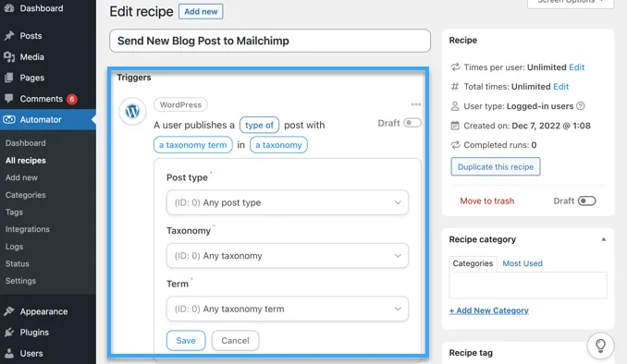Viewport: 627px width, 364px height.
Task: Open Media library icon in sidebar
Action: [9, 56]
